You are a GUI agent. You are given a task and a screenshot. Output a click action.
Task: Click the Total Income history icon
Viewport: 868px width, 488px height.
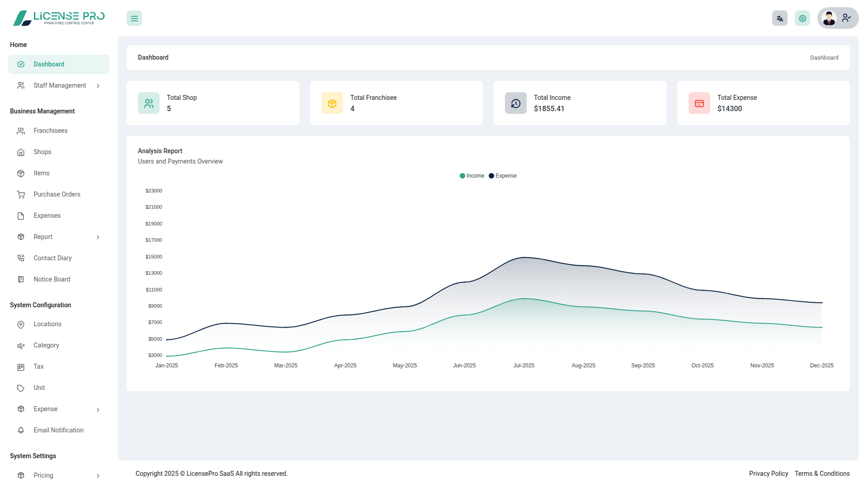[515, 103]
